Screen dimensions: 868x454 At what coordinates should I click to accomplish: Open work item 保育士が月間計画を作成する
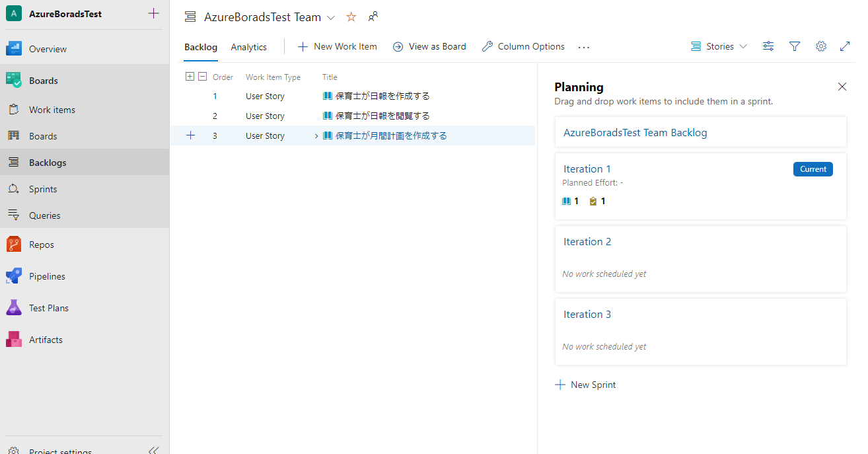(x=391, y=136)
